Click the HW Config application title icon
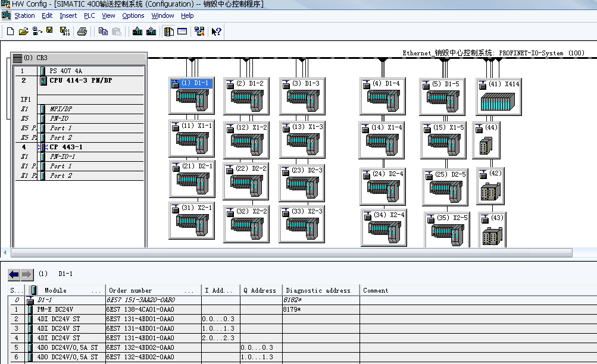This screenshot has height=364, width=597. 5,4
